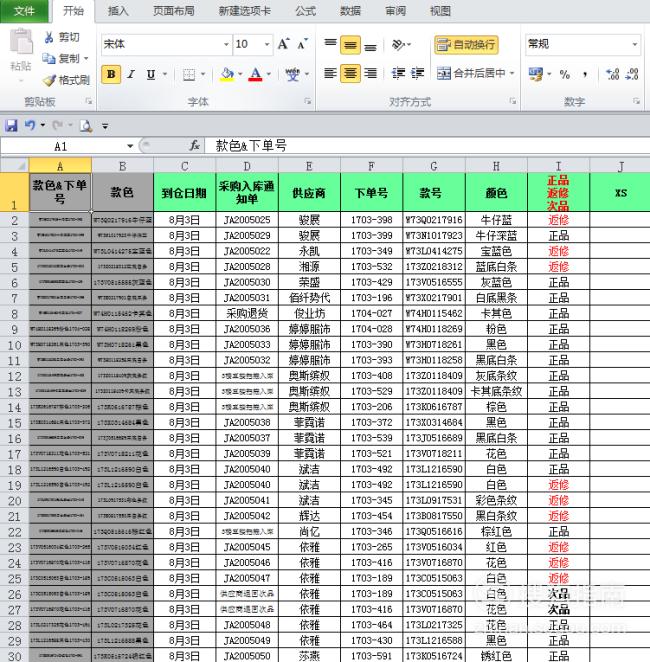650x662 pixels.
Task: Click the fx insert function button
Action: 194,146
